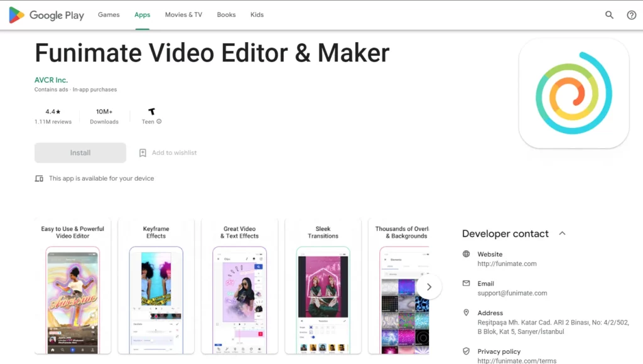Open the Games tab
Screen dimensions: 643x364
tap(109, 15)
